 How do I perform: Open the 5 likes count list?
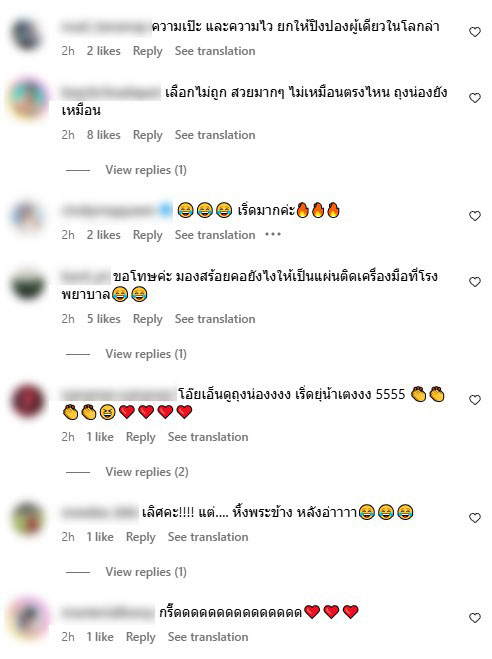pos(104,319)
